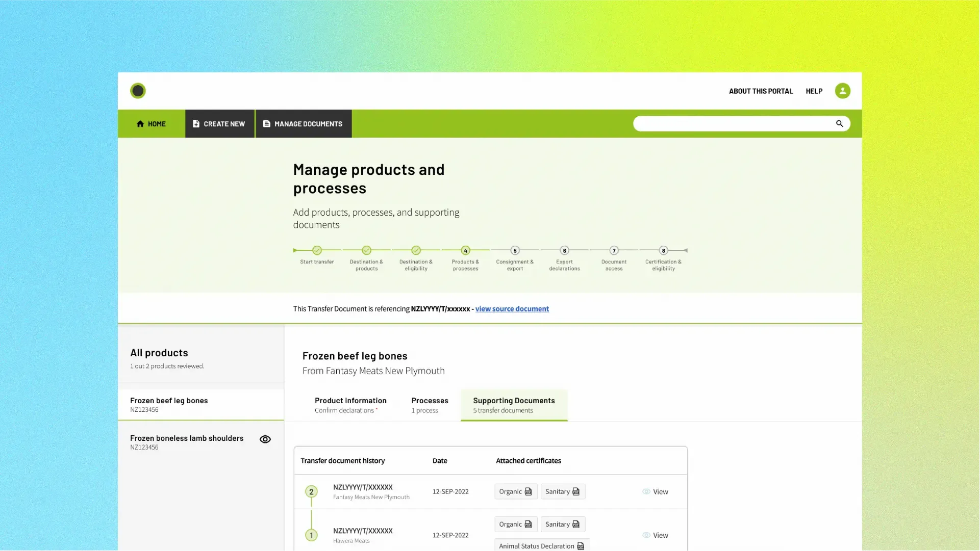The image size is (980, 551).
Task: Click the portal search field
Action: pyautogui.click(x=741, y=123)
